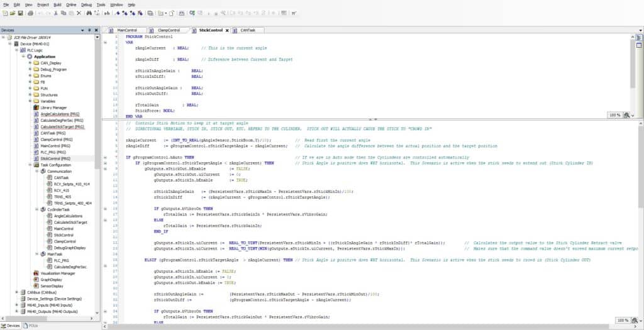Click the Save icon in the toolbar
644x330 pixels.
click(21, 13)
